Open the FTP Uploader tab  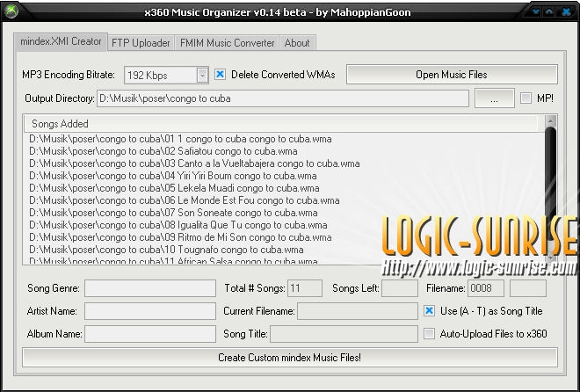[x=141, y=43]
